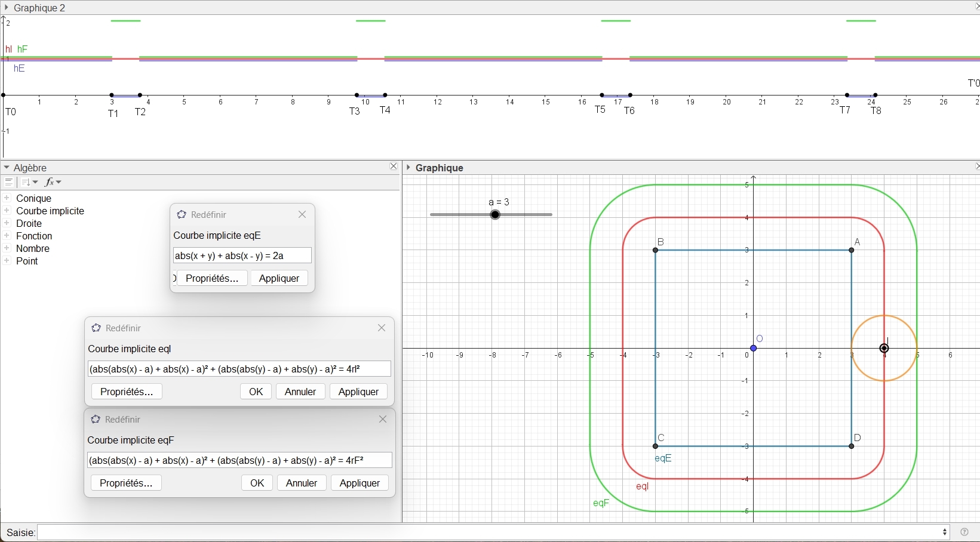
Task: Click Appliquer in the eqE dialog
Action: click(279, 279)
